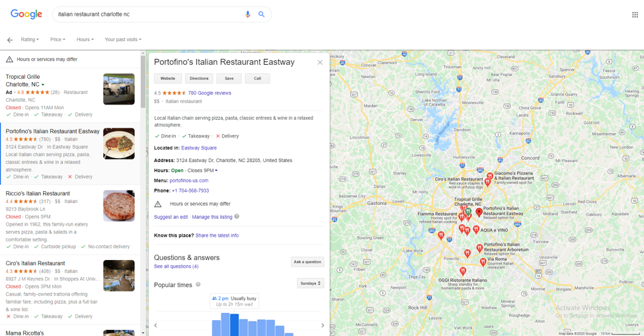
Task: Open the 780 Google reviews link
Action: coord(210,93)
